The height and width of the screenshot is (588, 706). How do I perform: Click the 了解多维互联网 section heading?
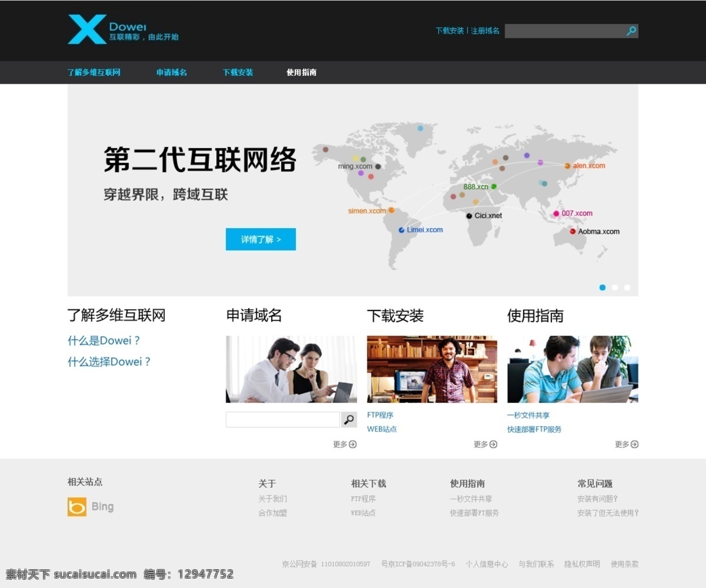point(116,315)
